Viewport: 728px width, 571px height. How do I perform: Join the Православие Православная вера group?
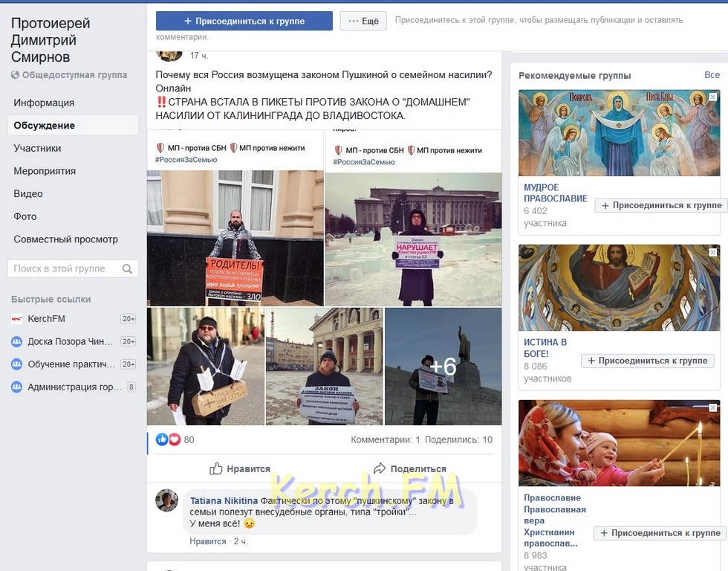[660, 533]
